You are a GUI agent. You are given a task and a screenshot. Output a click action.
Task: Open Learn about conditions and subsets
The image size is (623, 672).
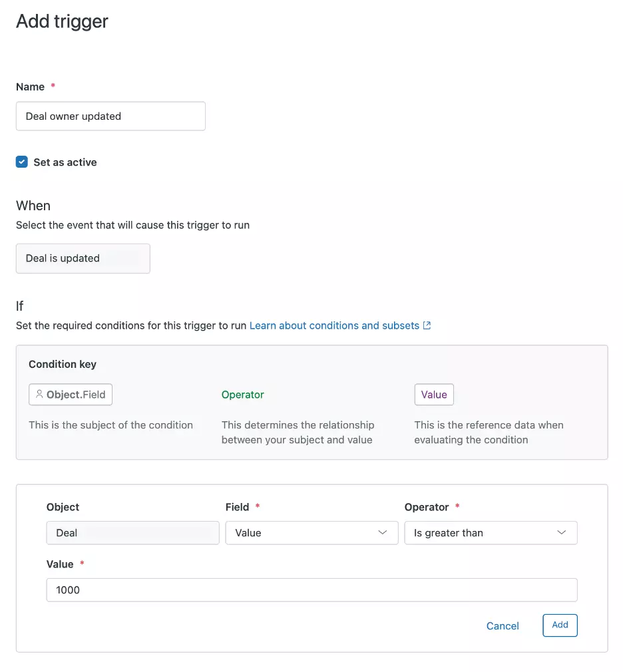pos(333,325)
